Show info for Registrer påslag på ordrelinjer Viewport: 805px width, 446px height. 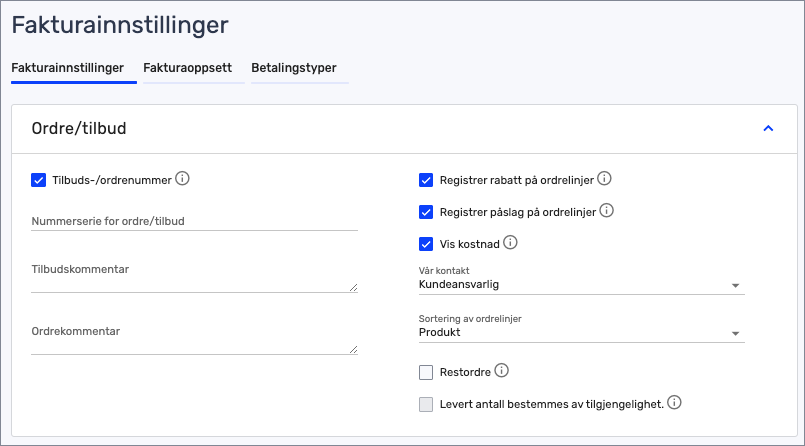tap(606, 210)
